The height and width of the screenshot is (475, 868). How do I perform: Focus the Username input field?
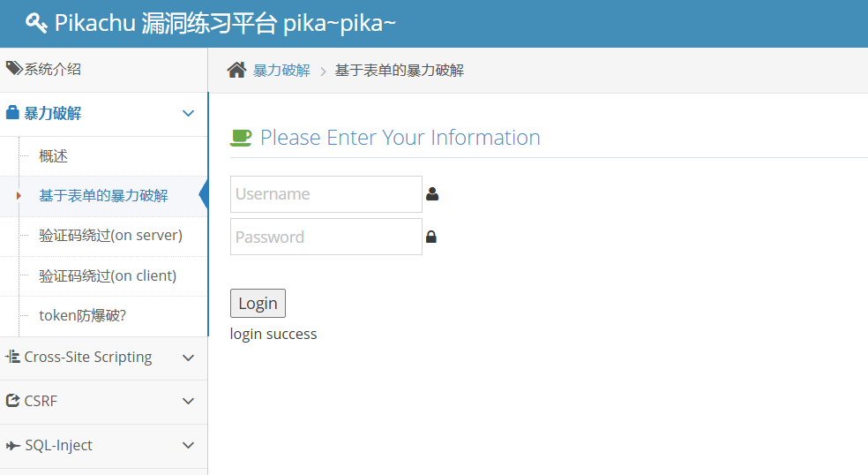point(326,194)
